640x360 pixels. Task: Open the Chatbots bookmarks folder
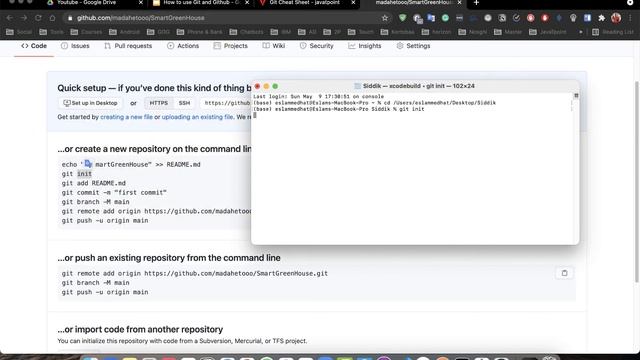(246, 32)
